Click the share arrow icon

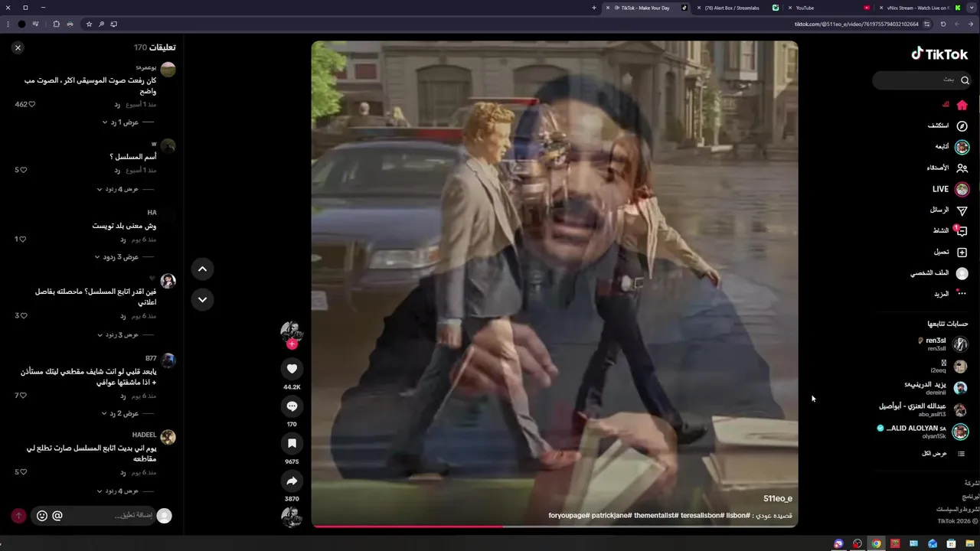pyautogui.click(x=292, y=481)
